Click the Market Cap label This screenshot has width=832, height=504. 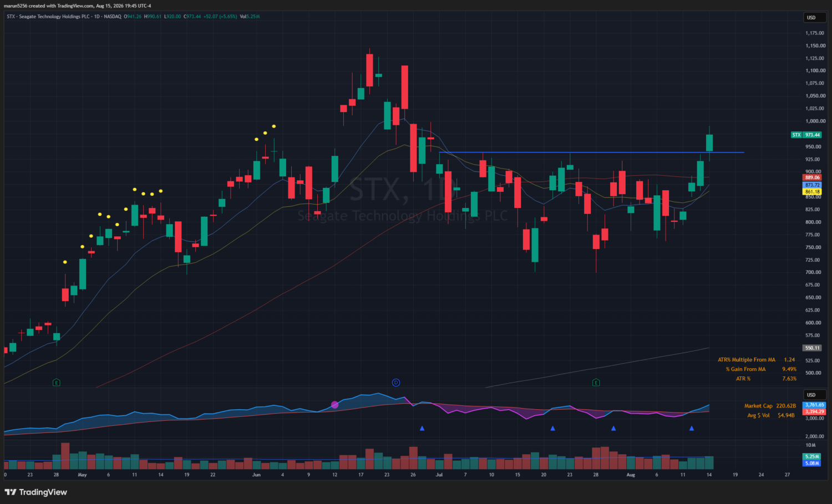click(x=758, y=406)
